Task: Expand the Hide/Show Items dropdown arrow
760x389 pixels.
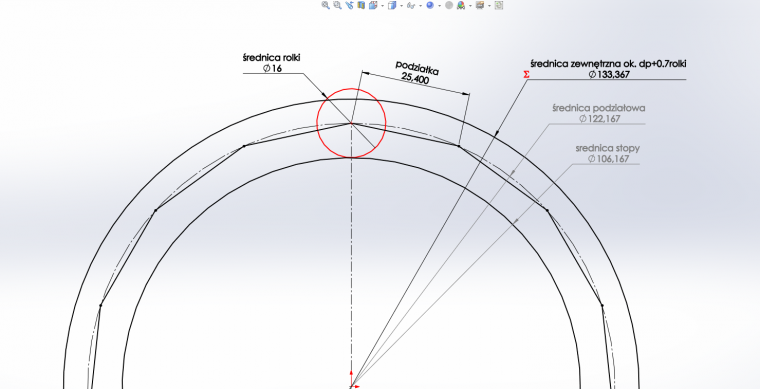Action: (420, 6)
